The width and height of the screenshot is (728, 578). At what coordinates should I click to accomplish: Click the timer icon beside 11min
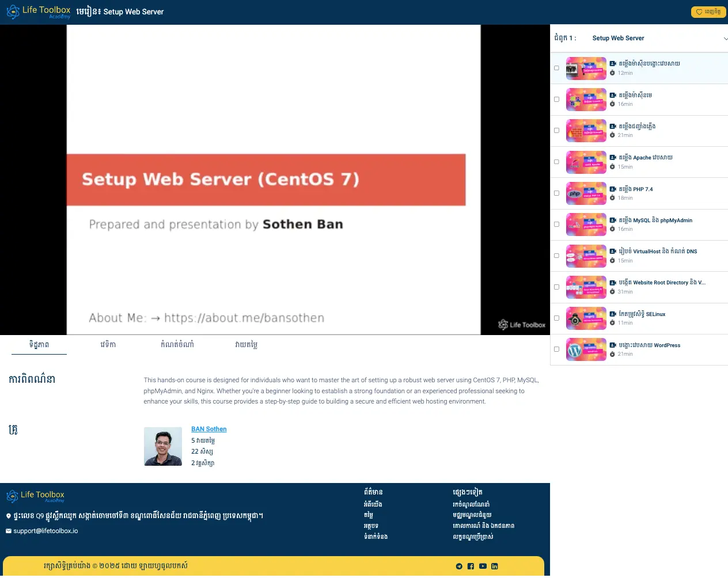(x=613, y=323)
